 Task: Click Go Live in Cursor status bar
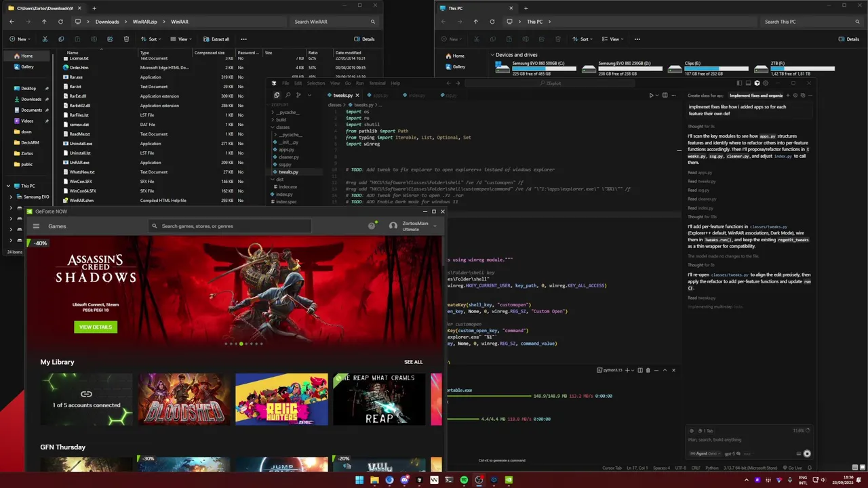coord(791,468)
